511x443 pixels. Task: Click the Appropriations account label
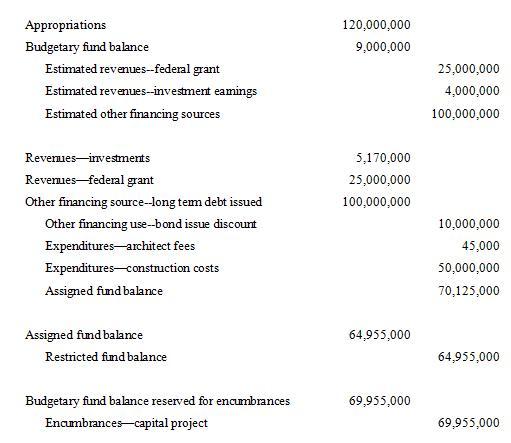65,25
